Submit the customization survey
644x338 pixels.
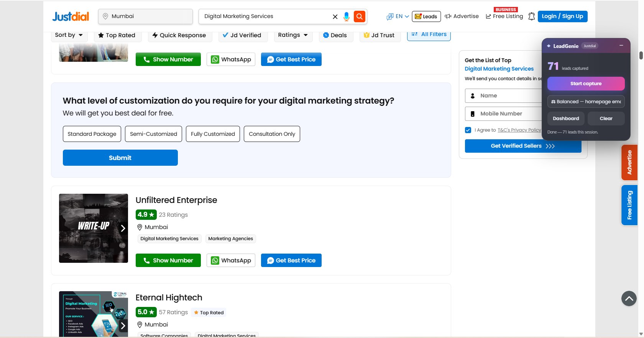coord(120,158)
